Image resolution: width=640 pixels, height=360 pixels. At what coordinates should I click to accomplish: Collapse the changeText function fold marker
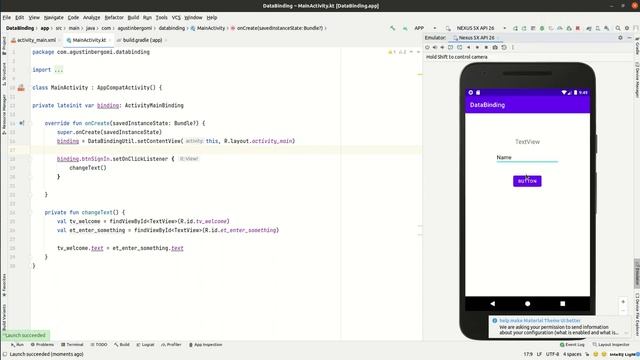[x=29, y=212]
